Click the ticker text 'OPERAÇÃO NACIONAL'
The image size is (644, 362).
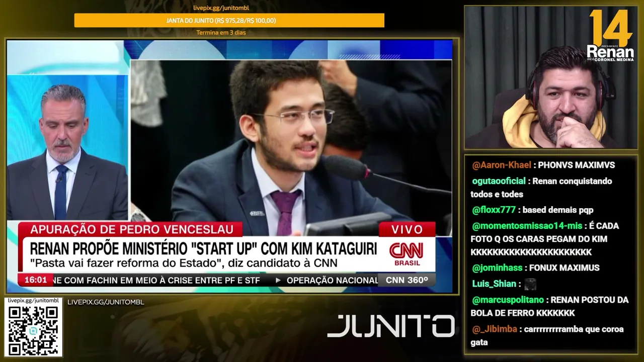pyautogui.click(x=332, y=280)
